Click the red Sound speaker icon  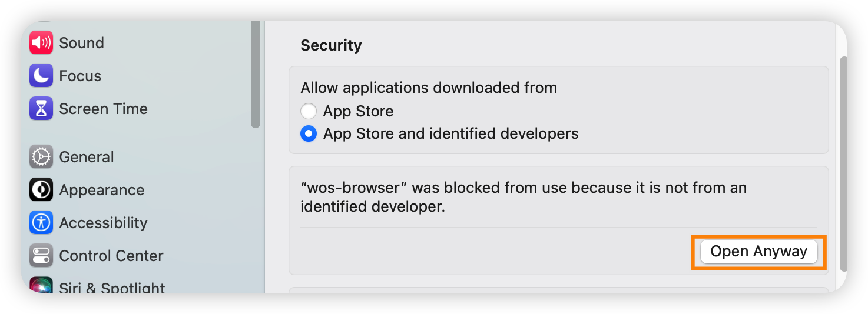pyautogui.click(x=41, y=43)
